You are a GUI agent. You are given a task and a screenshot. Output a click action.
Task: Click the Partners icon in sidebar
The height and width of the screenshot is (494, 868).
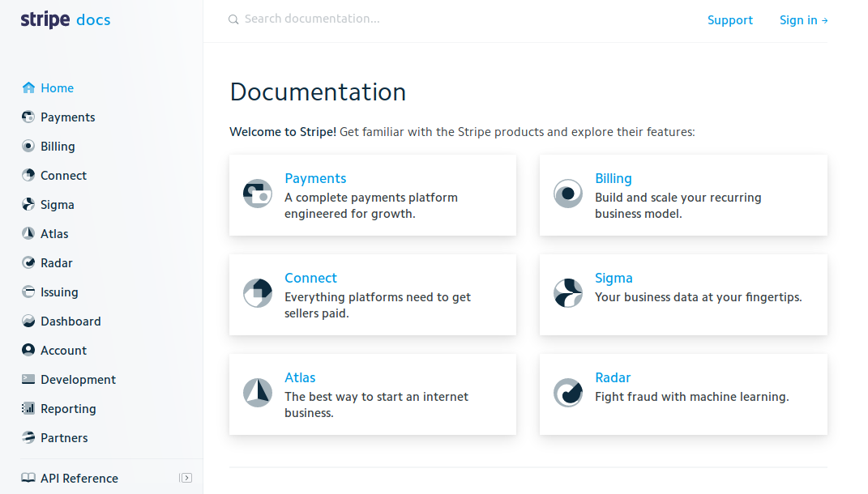(28, 437)
